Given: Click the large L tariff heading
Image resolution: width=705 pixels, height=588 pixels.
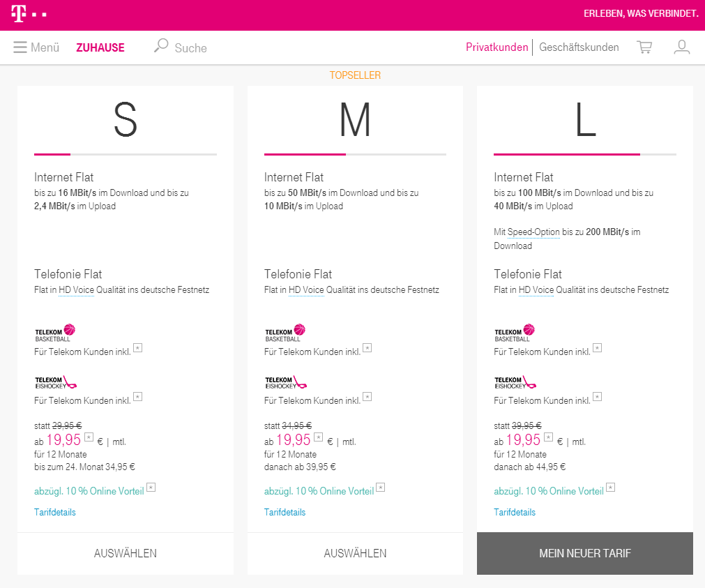Looking at the screenshot, I should click(x=585, y=120).
